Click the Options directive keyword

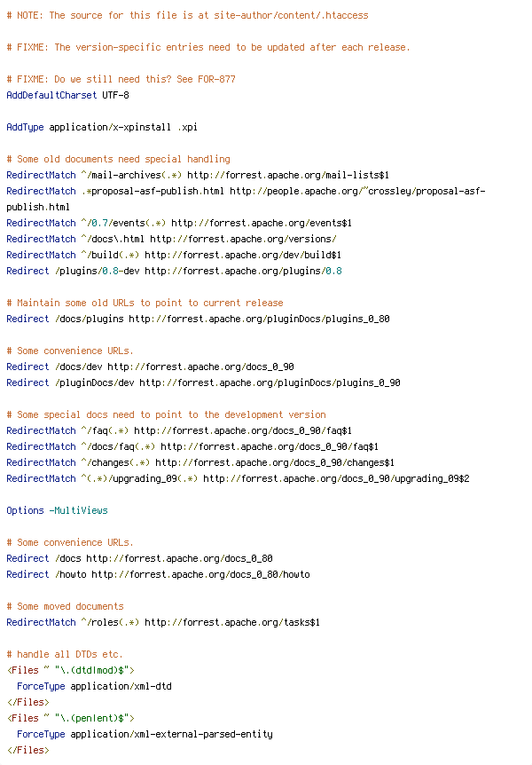pyautogui.click(x=25, y=511)
